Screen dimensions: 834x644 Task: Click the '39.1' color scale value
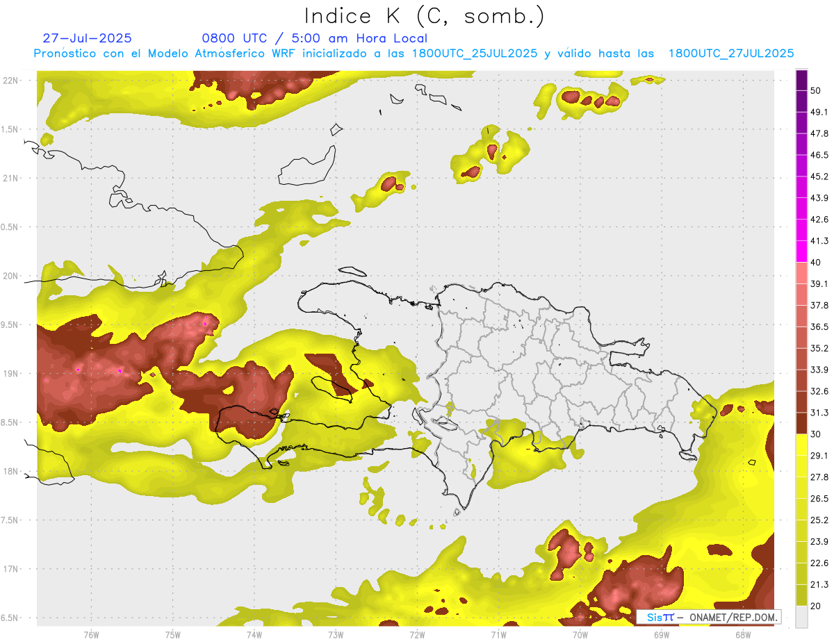(x=819, y=283)
